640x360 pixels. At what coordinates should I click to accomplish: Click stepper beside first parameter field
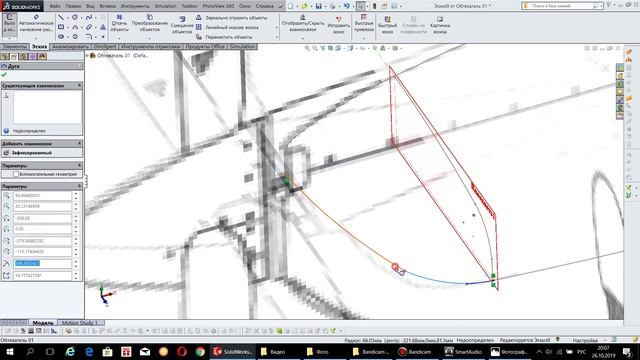tap(76, 196)
